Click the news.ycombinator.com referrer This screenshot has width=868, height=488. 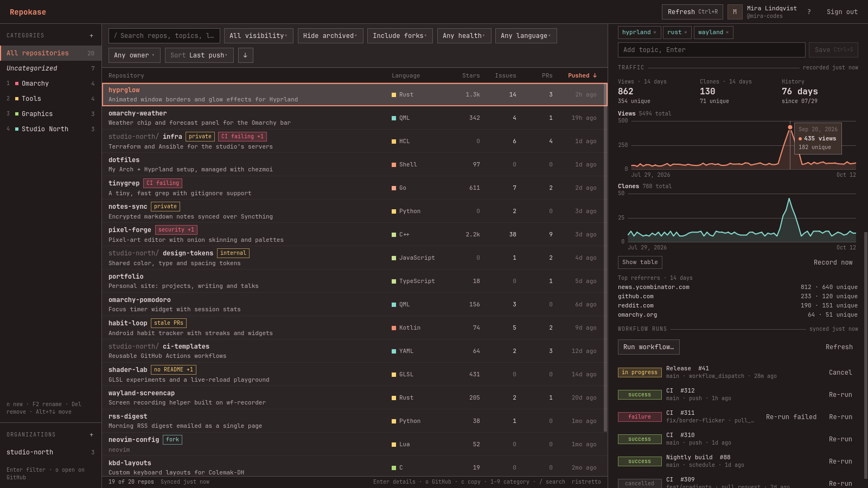pyautogui.click(x=654, y=287)
